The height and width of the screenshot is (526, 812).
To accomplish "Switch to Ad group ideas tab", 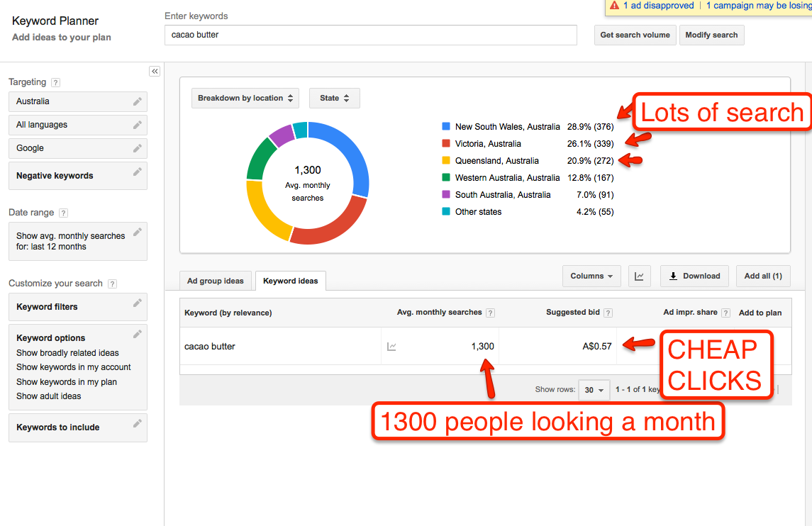I will pyautogui.click(x=216, y=281).
